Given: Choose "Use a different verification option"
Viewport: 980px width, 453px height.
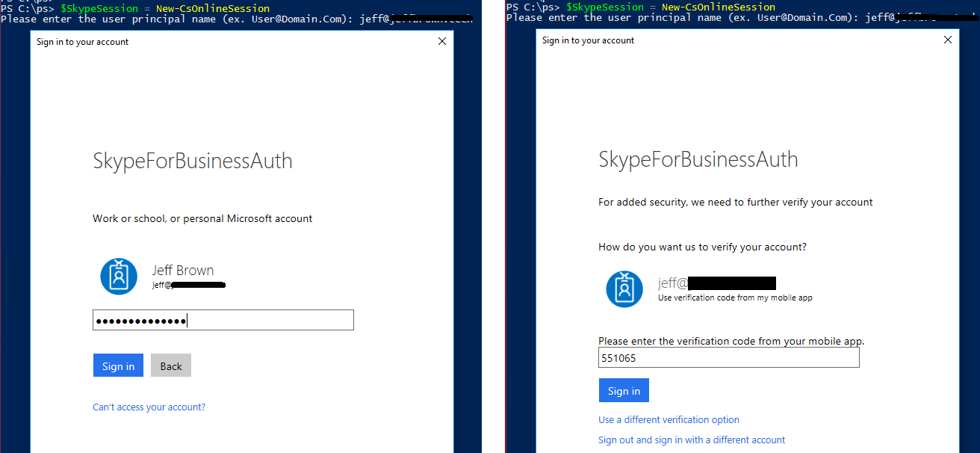Looking at the screenshot, I should [x=669, y=420].
